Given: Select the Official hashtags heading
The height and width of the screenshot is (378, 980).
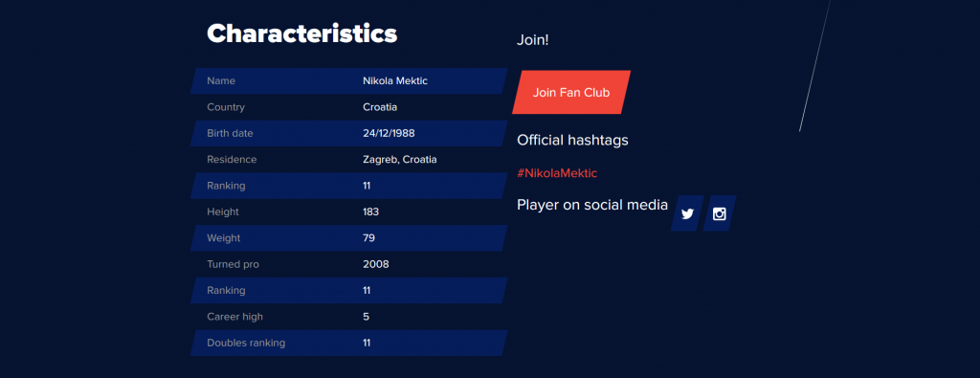Looking at the screenshot, I should pos(572,141).
